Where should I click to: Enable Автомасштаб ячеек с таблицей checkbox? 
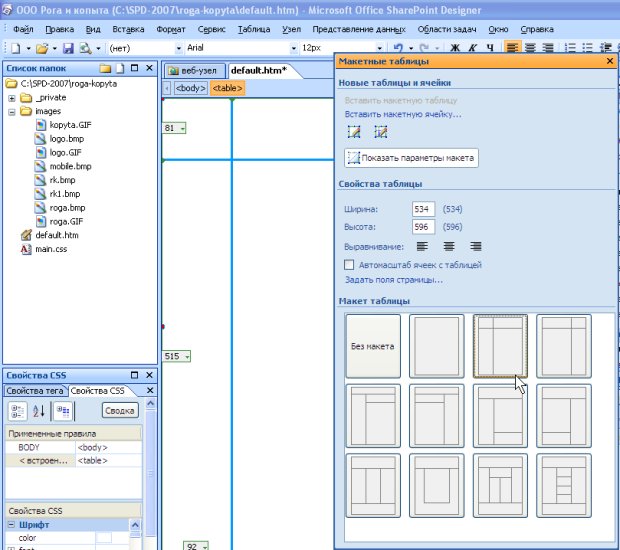tap(349, 265)
